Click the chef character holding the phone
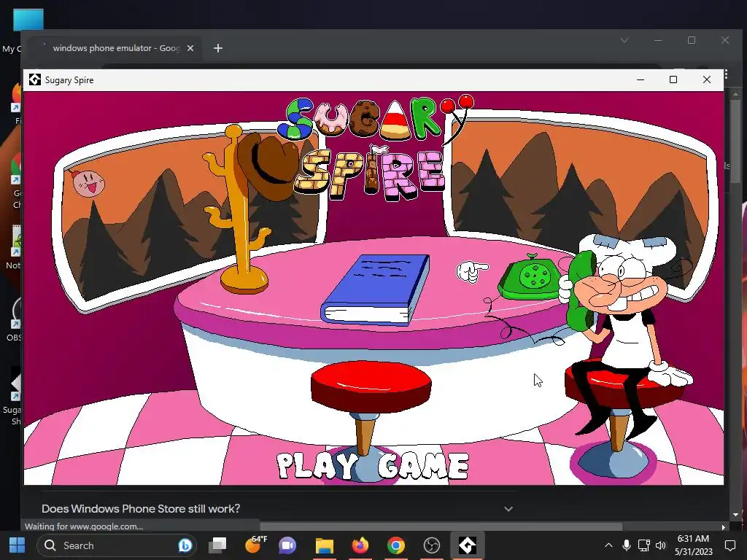Screen dimensions: 747x560 624,333
